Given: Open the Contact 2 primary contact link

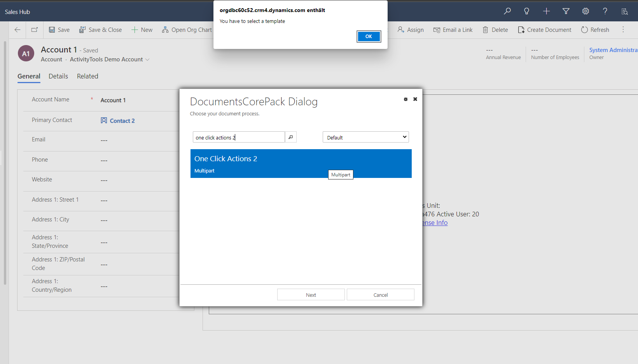Looking at the screenshot, I should click(x=122, y=121).
